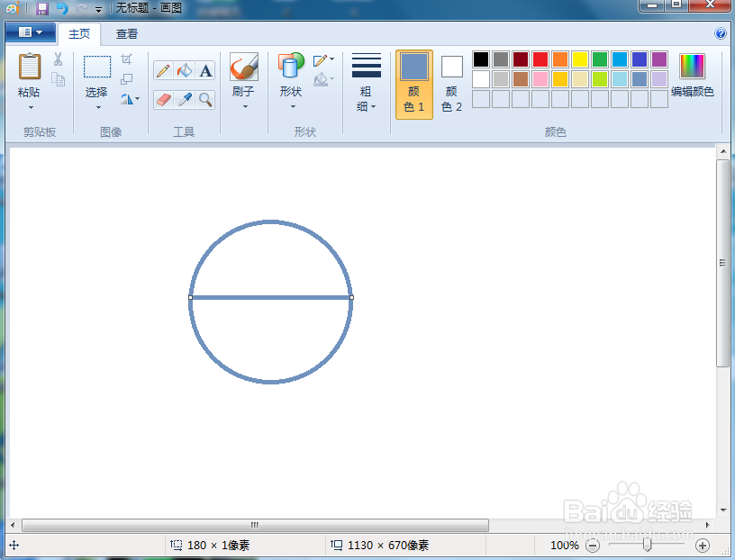Select the Magnifier tool
The width and height of the screenshot is (735, 560).
pos(205,99)
